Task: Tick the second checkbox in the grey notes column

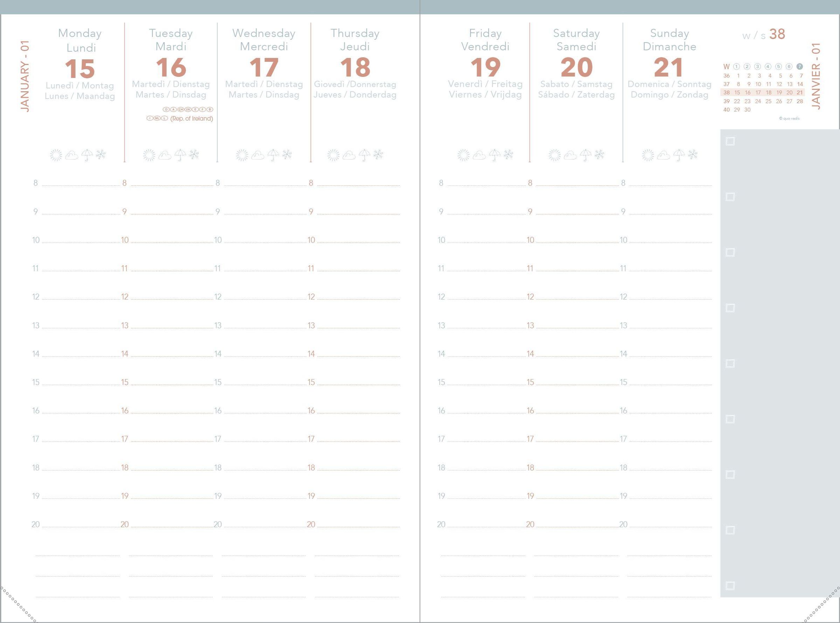Action: [730, 197]
